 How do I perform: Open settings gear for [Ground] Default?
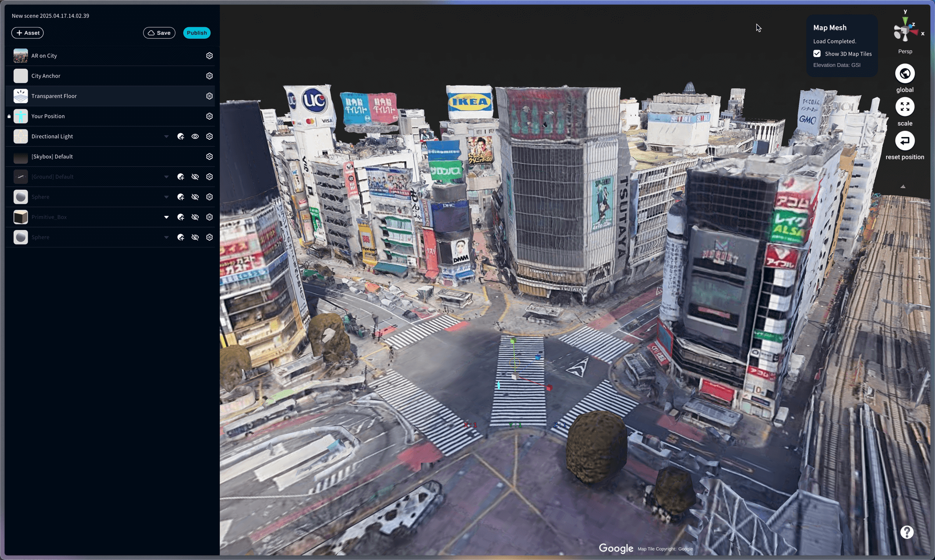point(209,177)
